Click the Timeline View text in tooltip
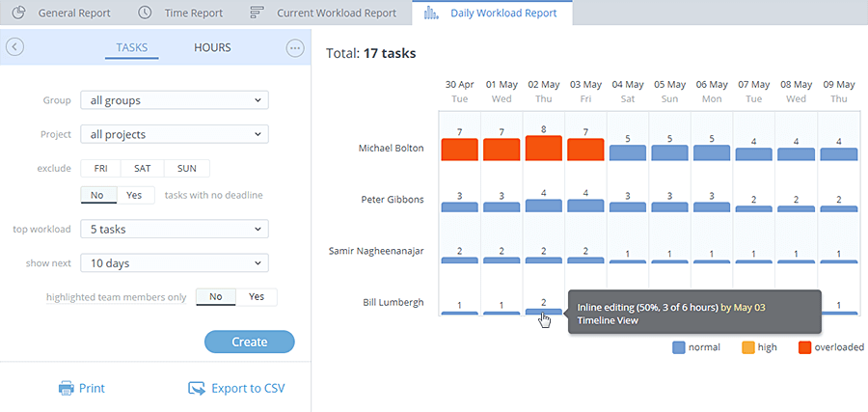The height and width of the screenshot is (412, 868). 608,320
